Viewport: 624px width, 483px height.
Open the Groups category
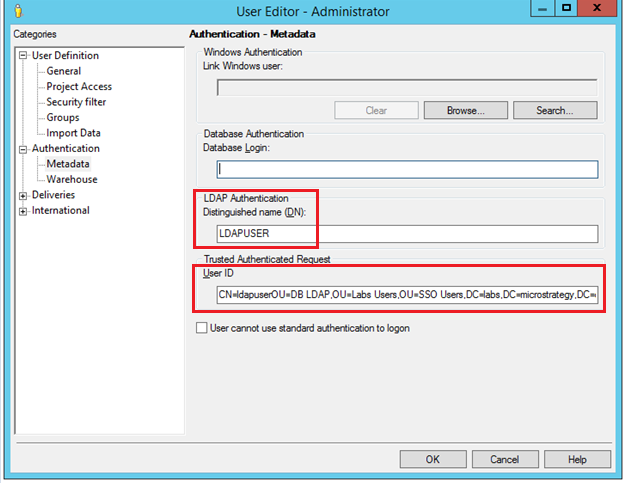(62, 118)
